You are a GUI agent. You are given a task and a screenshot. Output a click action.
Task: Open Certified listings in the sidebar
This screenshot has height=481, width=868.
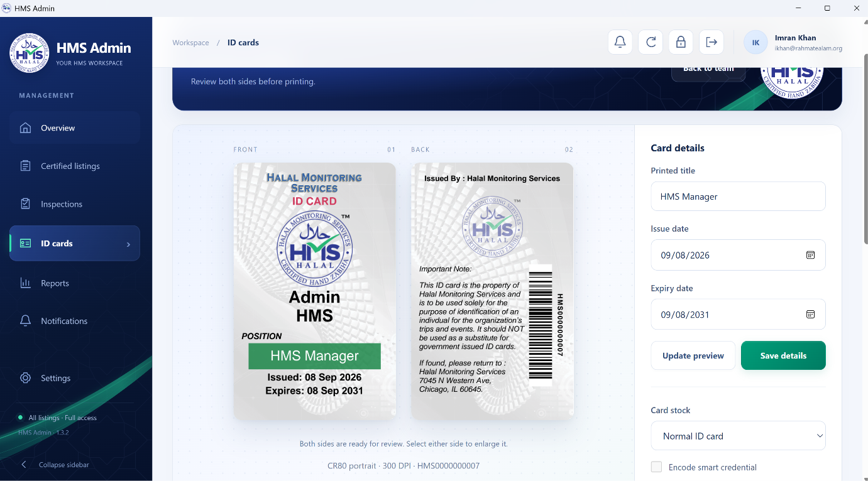click(x=75, y=166)
